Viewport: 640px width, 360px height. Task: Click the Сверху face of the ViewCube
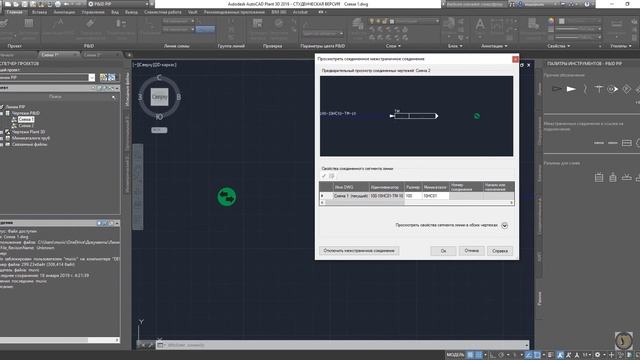tap(159, 97)
